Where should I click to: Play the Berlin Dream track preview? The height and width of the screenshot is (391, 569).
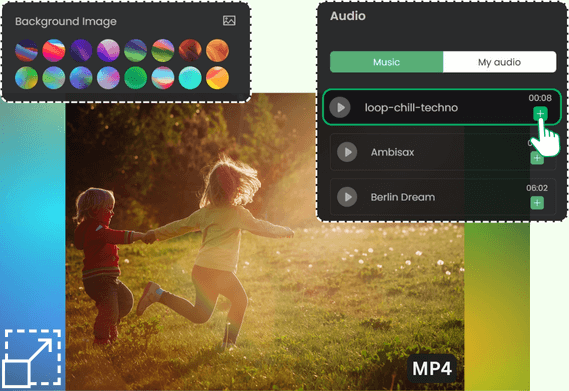point(347,197)
